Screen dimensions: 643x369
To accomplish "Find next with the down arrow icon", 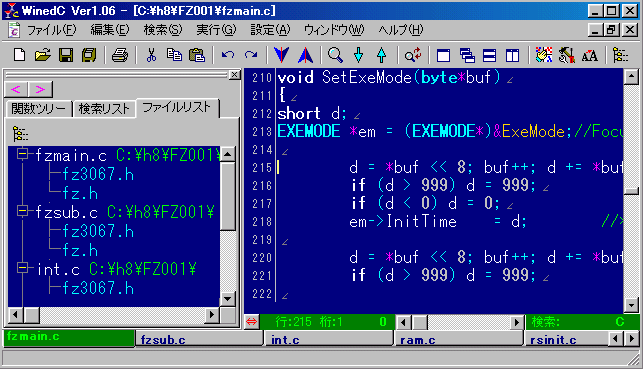I will coord(358,55).
